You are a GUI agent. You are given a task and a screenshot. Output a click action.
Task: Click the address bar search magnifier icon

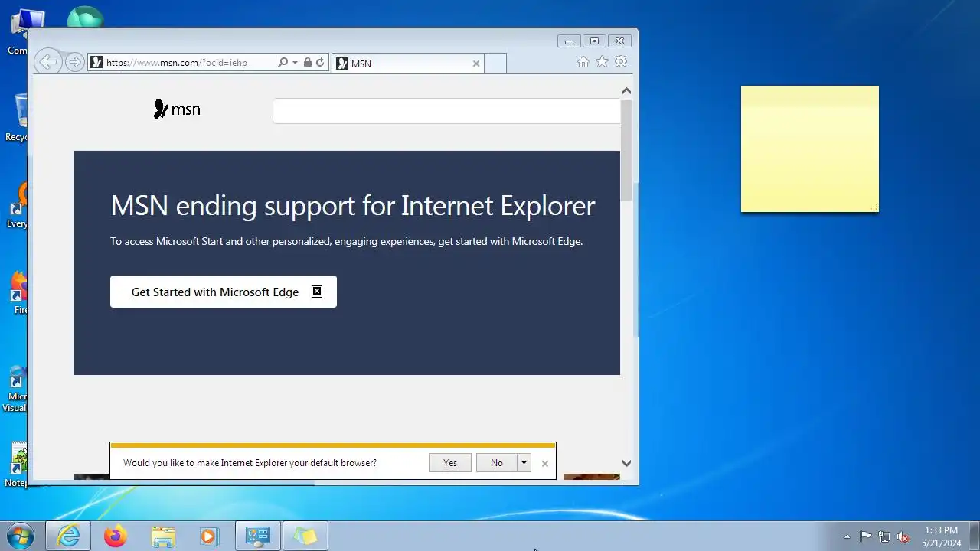click(283, 63)
